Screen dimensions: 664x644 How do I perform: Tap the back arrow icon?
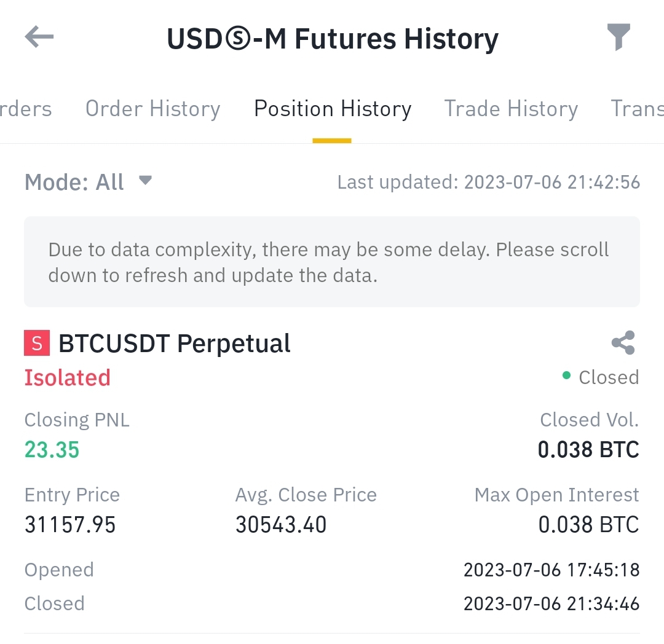click(x=39, y=37)
